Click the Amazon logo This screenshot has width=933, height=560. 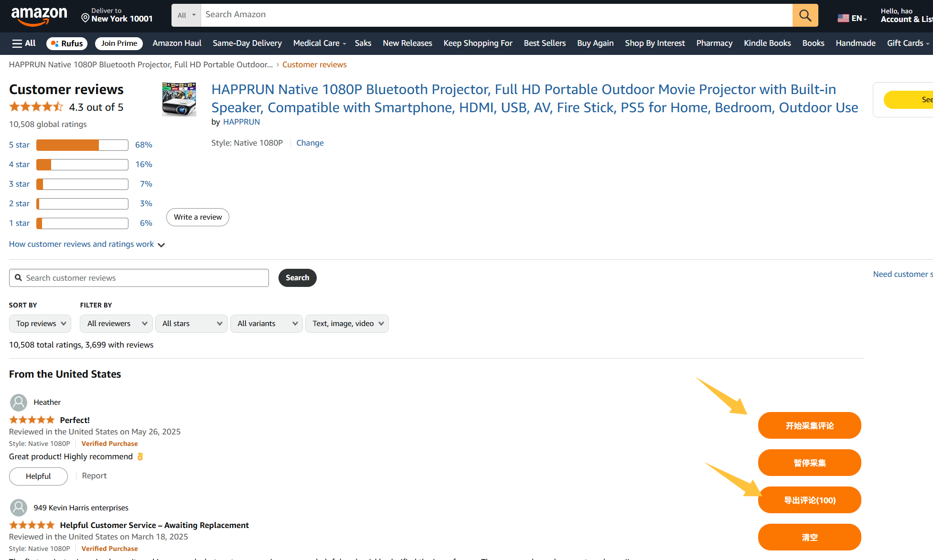(39, 16)
